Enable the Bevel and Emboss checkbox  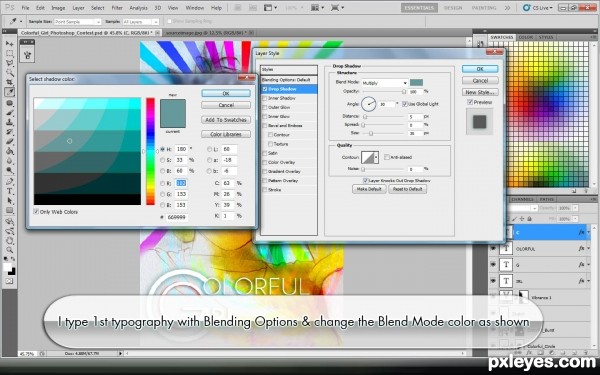264,126
